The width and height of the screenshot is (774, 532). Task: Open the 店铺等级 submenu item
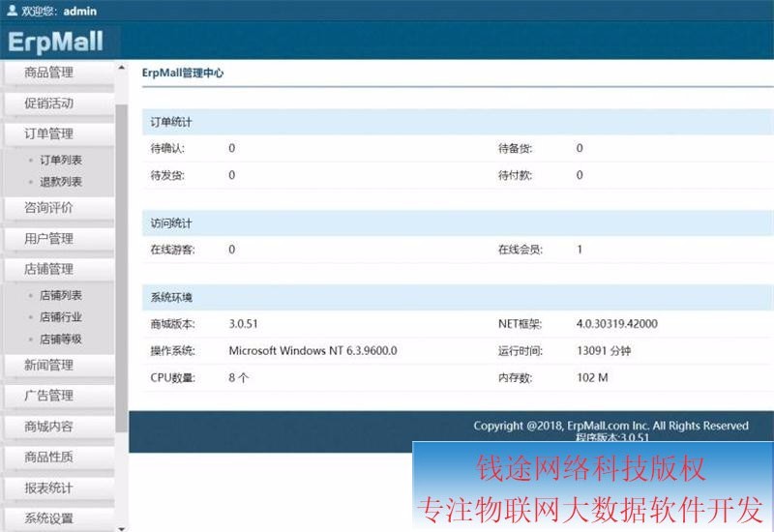tap(61, 340)
